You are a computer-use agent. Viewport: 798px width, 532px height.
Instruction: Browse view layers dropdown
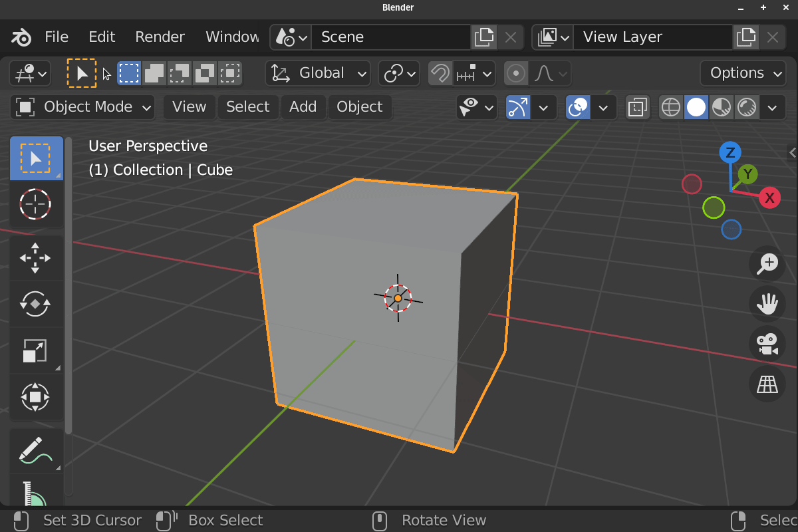(x=553, y=37)
